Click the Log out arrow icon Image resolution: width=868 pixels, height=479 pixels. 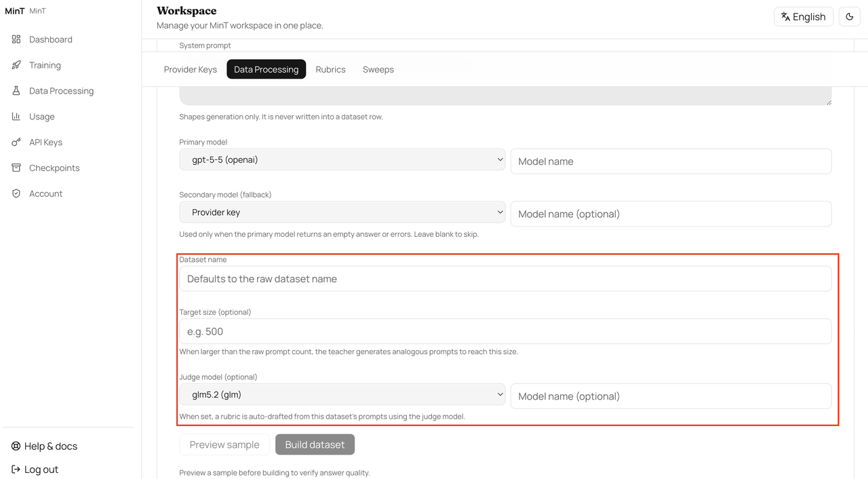pos(16,470)
